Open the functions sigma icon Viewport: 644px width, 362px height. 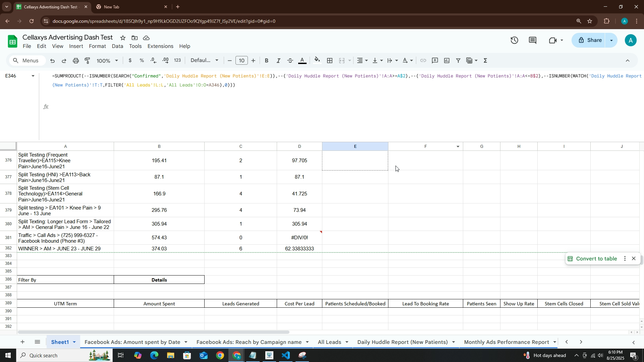[x=485, y=61]
